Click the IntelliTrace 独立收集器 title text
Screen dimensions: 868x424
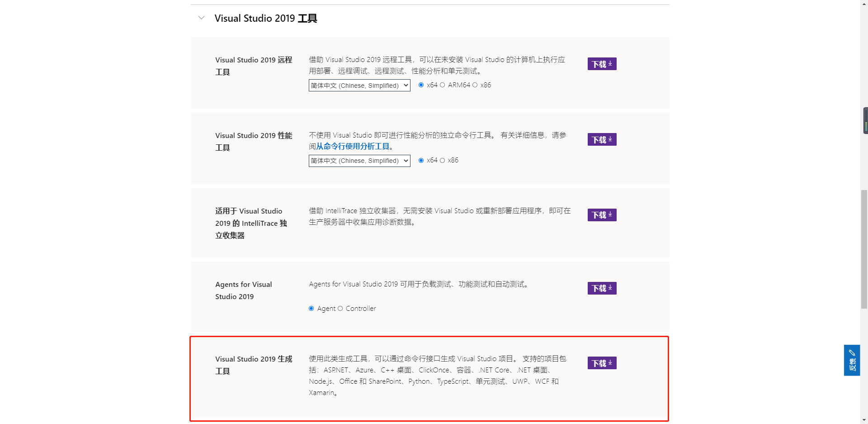point(251,223)
